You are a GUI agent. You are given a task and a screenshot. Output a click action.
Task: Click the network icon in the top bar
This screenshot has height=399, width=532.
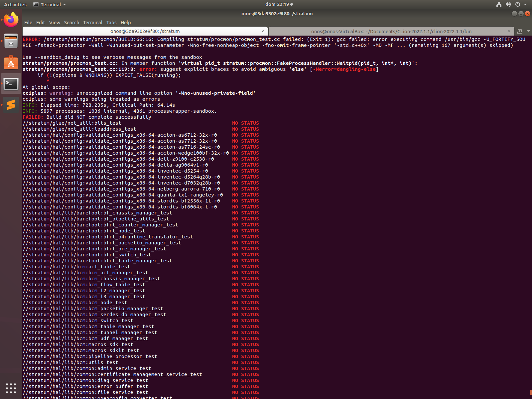[498, 4]
